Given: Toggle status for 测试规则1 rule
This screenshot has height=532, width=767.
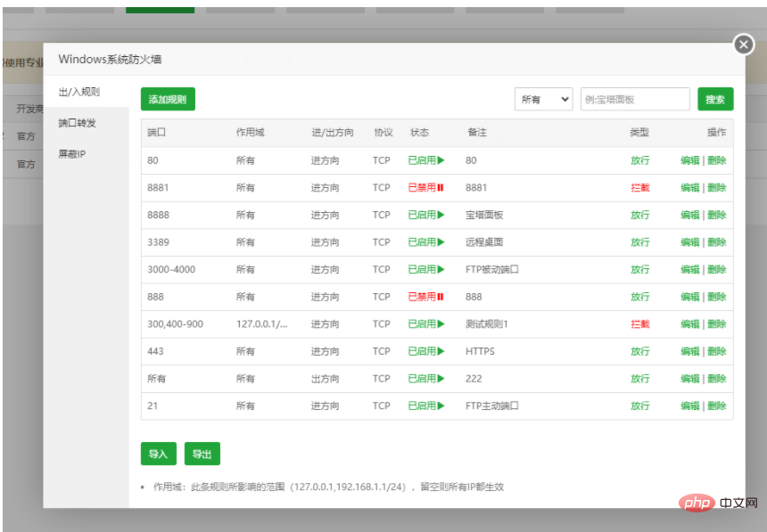Looking at the screenshot, I should click(426, 324).
